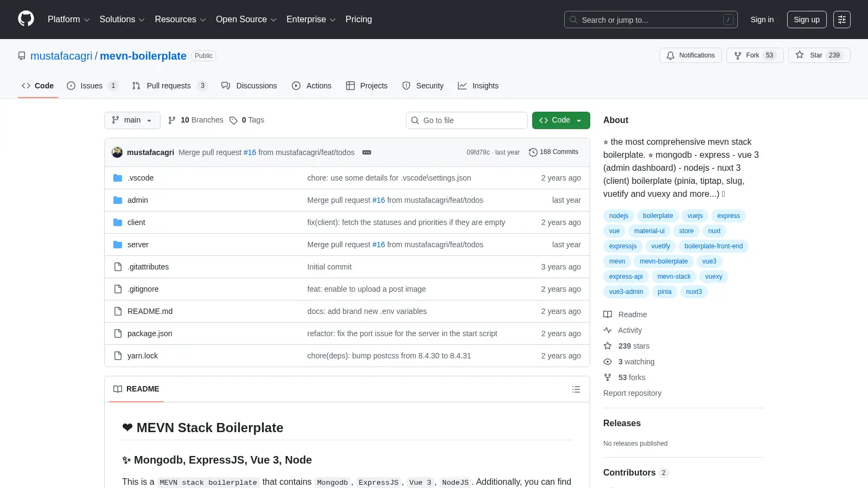
Task: Click the .gitattributes file icon
Action: [x=118, y=267]
